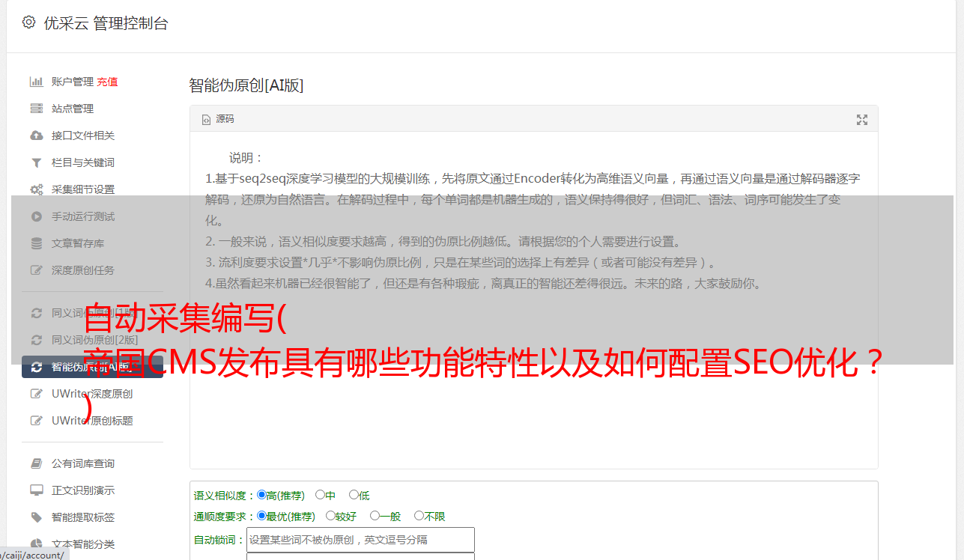Open the filter icon for 栏目与关键词
The height and width of the screenshot is (560, 964).
(36, 162)
